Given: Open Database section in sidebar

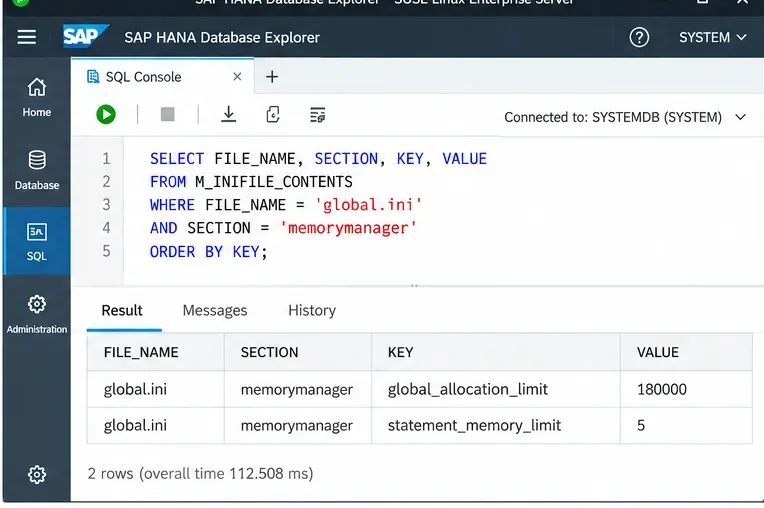Looking at the screenshot, I should [37, 170].
